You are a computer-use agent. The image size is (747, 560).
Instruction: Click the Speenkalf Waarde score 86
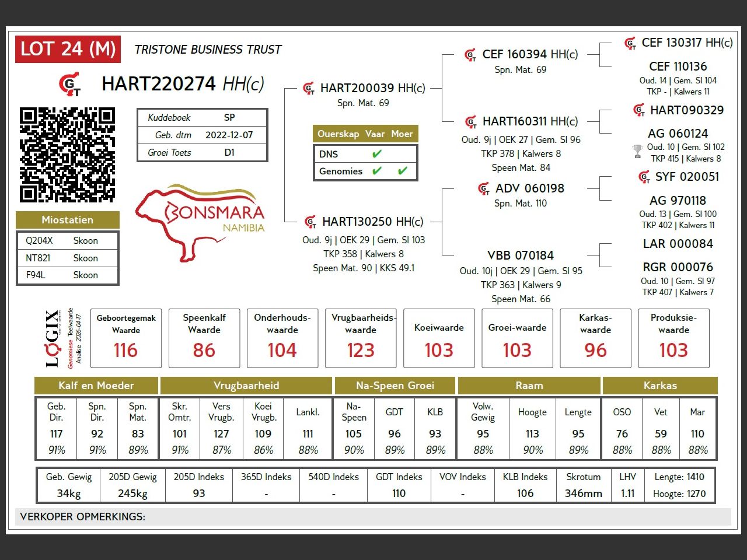pyautogui.click(x=204, y=351)
